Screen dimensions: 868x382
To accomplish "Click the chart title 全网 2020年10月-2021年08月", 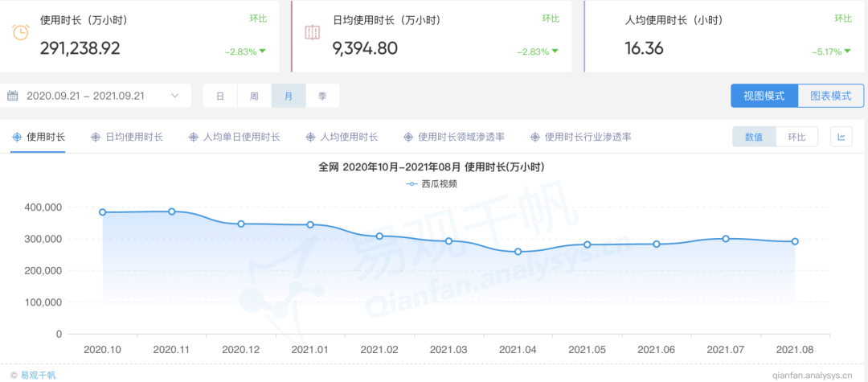I will (x=433, y=167).
